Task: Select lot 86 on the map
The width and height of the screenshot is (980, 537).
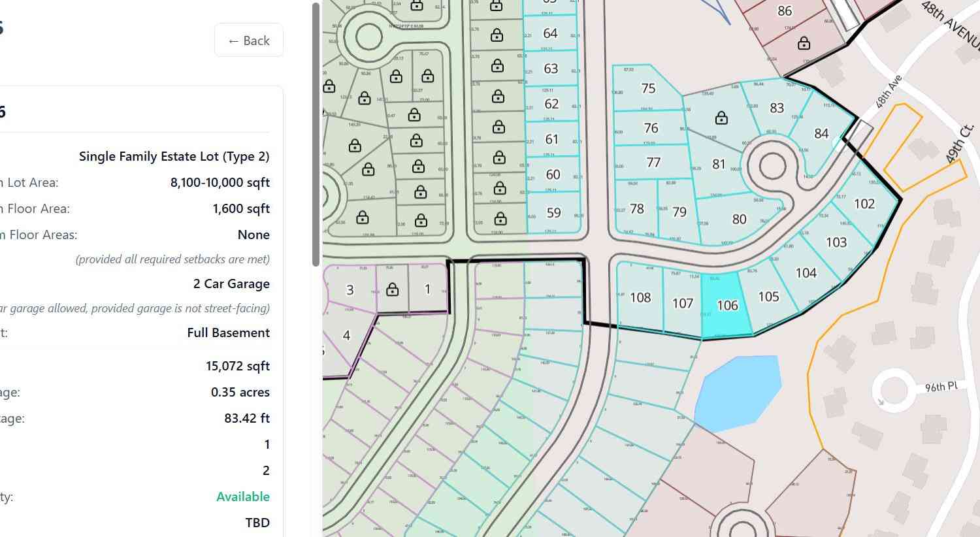Action: tap(785, 11)
